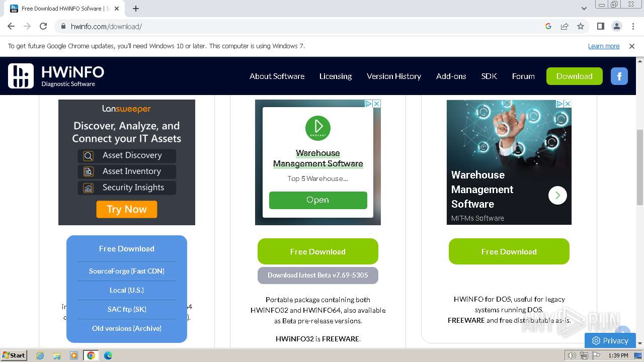The width and height of the screenshot is (644, 362).
Task: Click the Asset Discovery item in ad
Action: click(127, 155)
